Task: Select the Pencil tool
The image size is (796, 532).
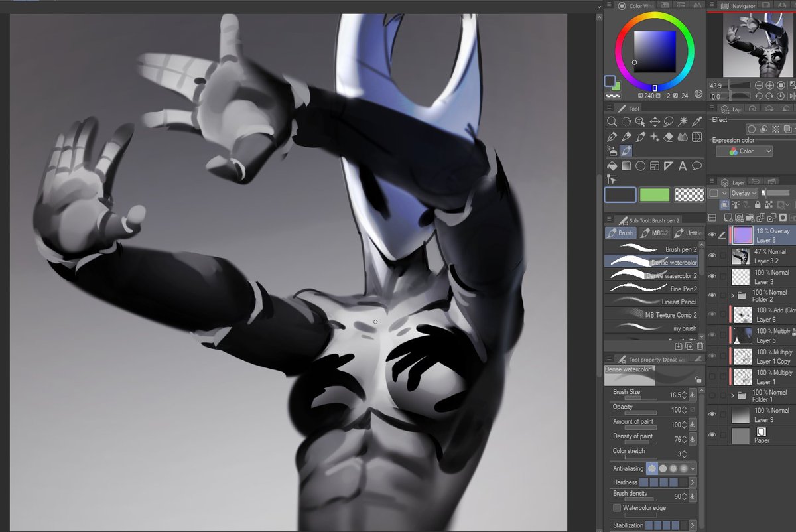Action: tap(626, 137)
